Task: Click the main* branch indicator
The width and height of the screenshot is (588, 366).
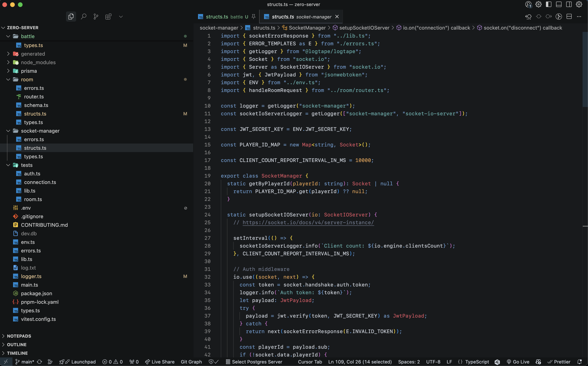Action: click(25, 362)
